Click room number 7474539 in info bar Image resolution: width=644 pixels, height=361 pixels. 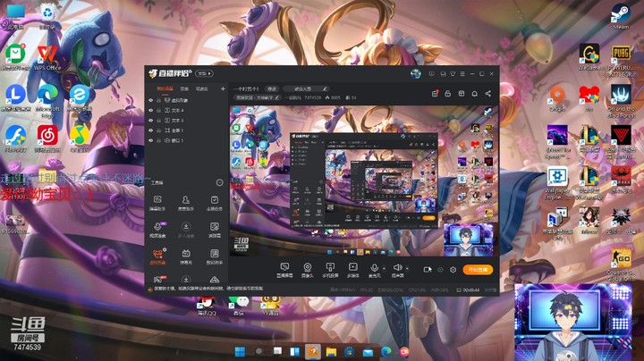click(x=312, y=97)
